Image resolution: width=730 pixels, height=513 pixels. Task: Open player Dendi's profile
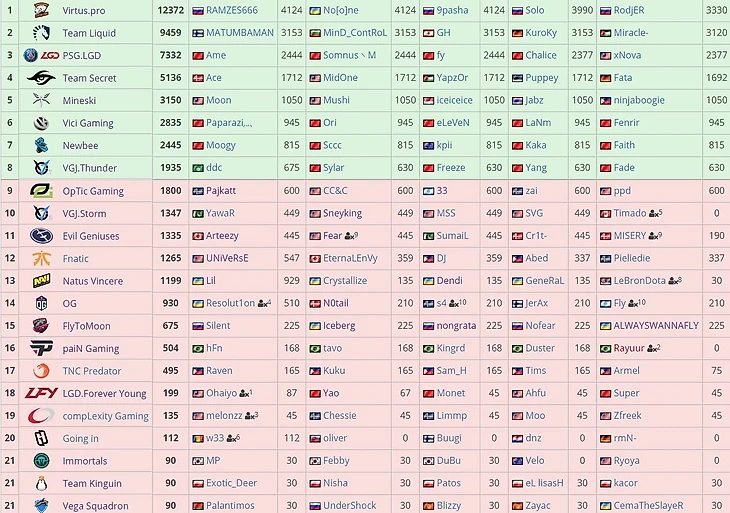click(x=449, y=280)
